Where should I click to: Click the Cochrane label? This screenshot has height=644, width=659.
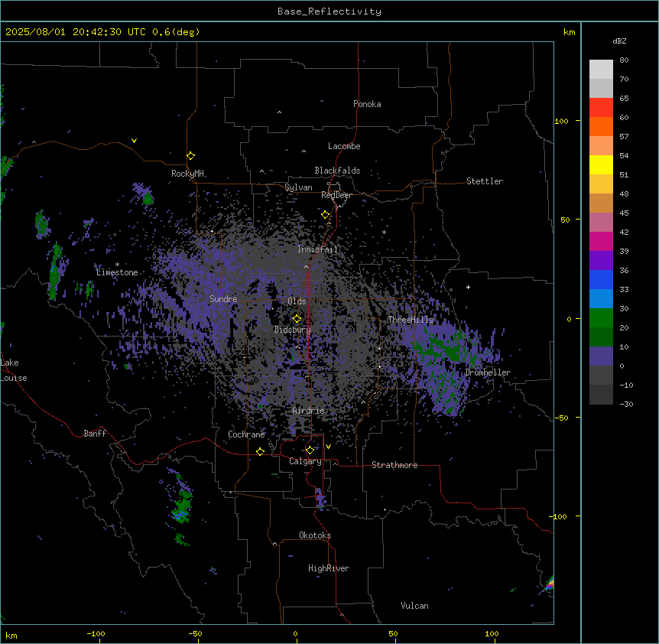tap(246, 434)
